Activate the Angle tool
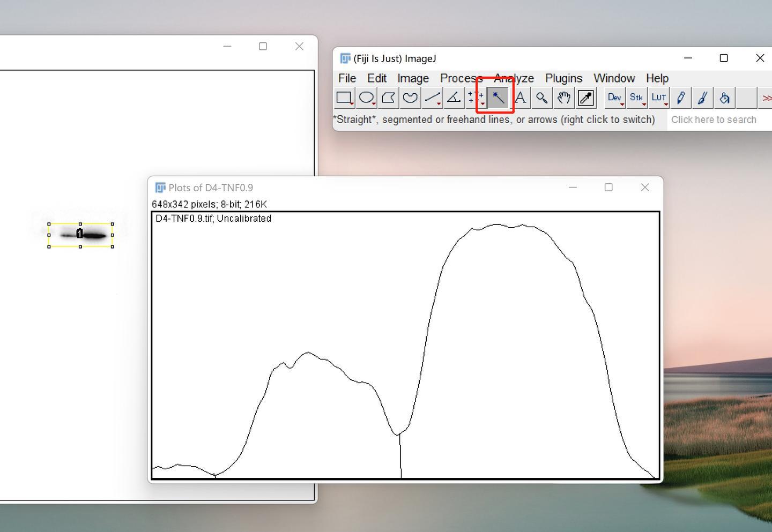 coord(454,98)
